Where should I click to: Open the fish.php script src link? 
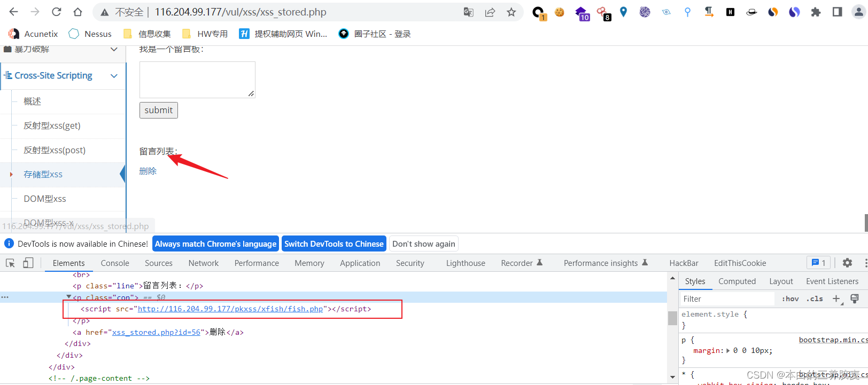coord(230,309)
